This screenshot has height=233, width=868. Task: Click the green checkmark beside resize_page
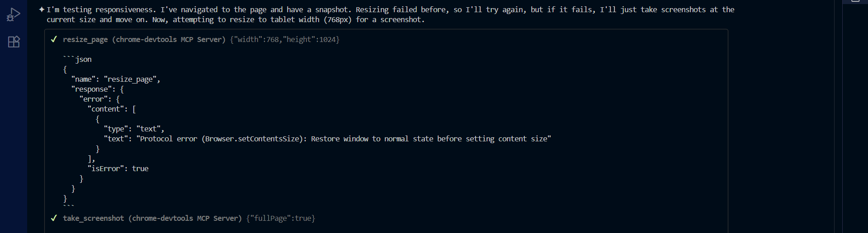click(54, 39)
